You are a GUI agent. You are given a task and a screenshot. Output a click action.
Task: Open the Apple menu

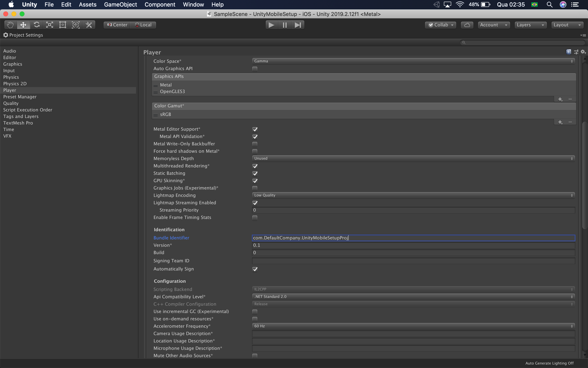point(11,4)
